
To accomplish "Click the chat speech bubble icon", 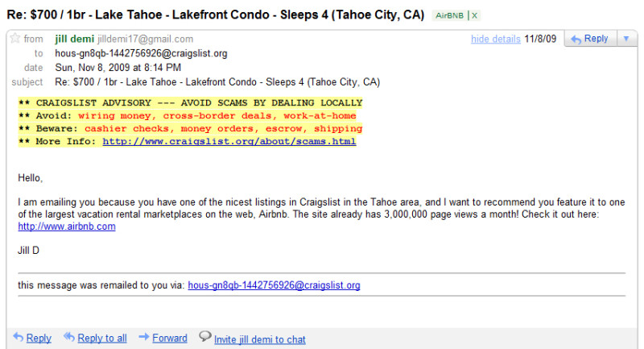I will point(205,337).
